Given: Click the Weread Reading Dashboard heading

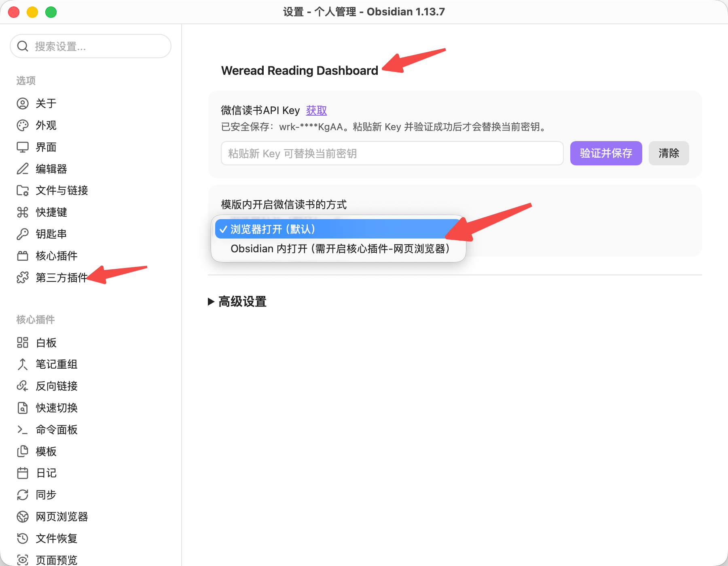Looking at the screenshot, I should pos(299,71).
